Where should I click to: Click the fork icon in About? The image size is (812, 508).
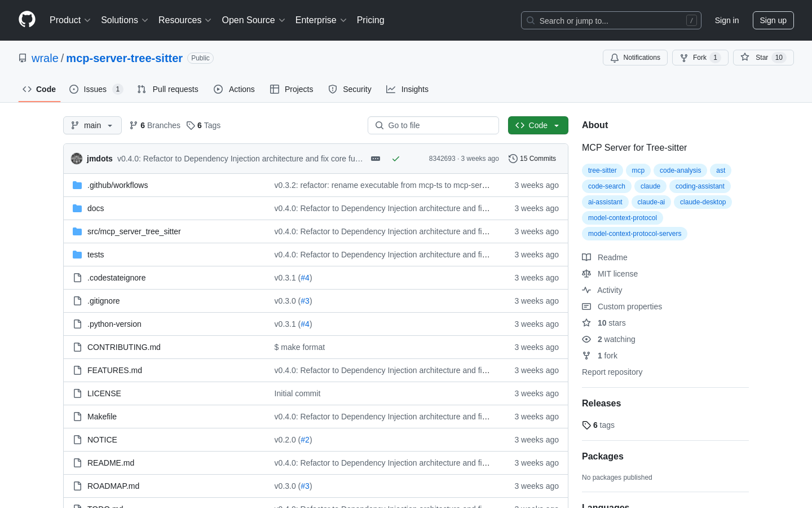click(586, 356)
